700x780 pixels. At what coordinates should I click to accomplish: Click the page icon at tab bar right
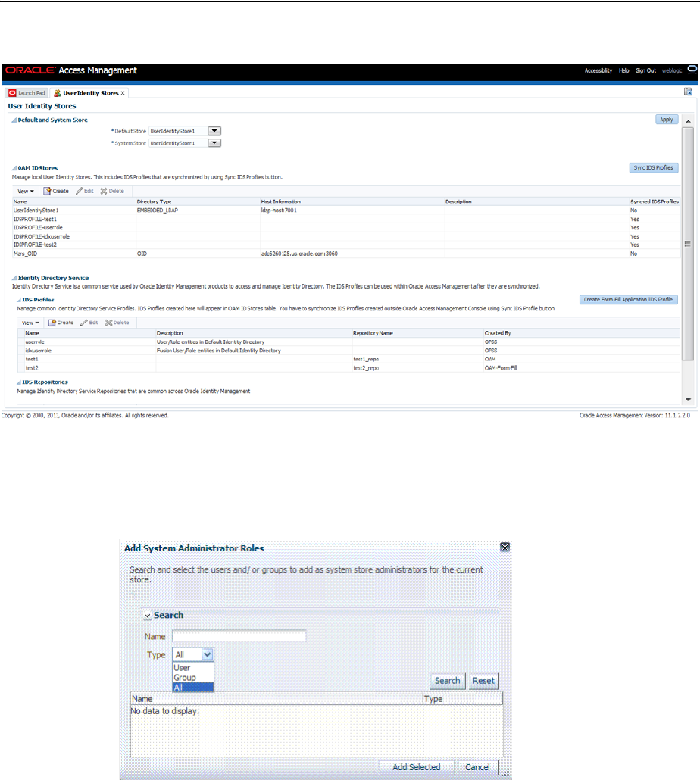(x=688, y=92)
